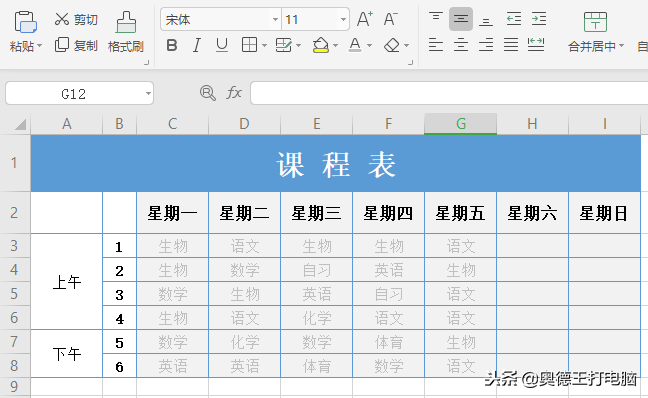Click Merge and Center (合并居中) icon
The image size is (648, 398).
(x=595, y=22)
